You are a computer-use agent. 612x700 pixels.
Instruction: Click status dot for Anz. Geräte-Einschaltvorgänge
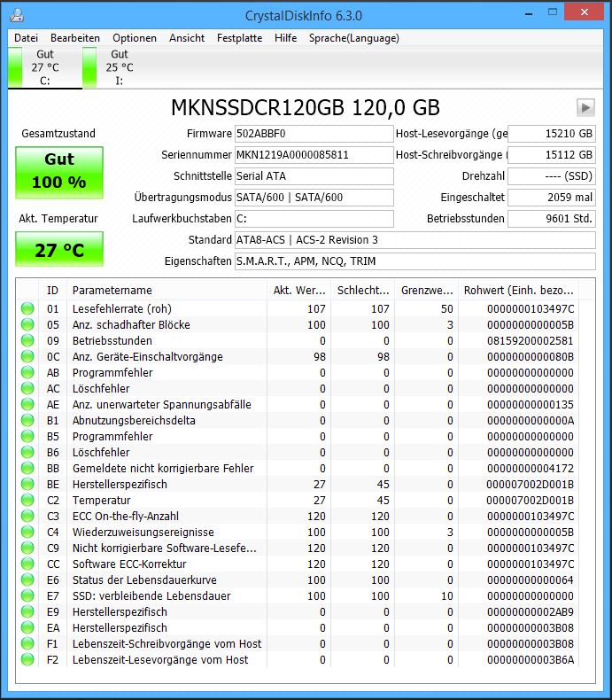point(27,357)
